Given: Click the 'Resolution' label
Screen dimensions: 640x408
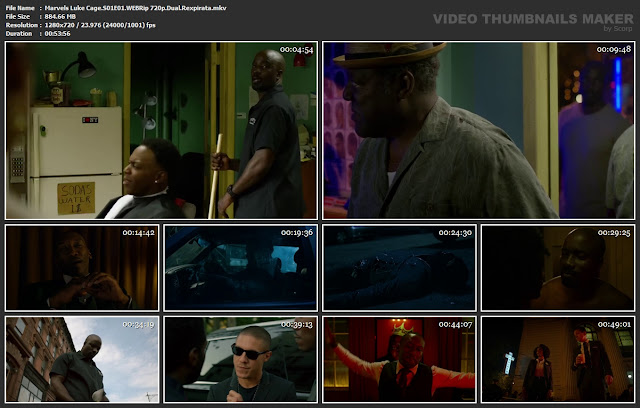Looking at the screenshot, I should coord(22,25).
